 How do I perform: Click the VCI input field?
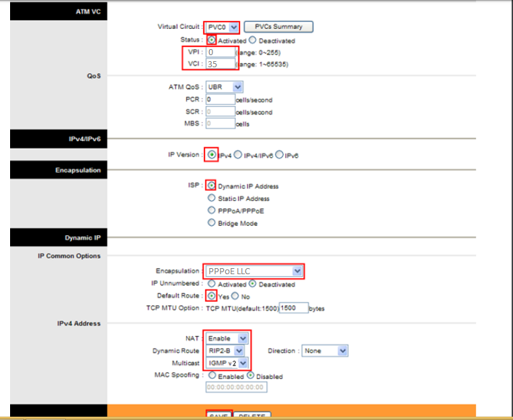coord(220,64)
